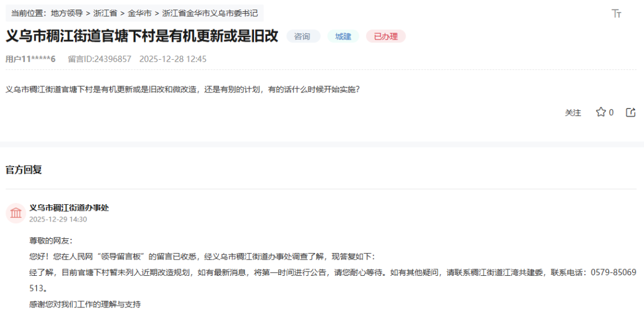
Task: Click the message title about 官塘下村
Action: (142, 36)
